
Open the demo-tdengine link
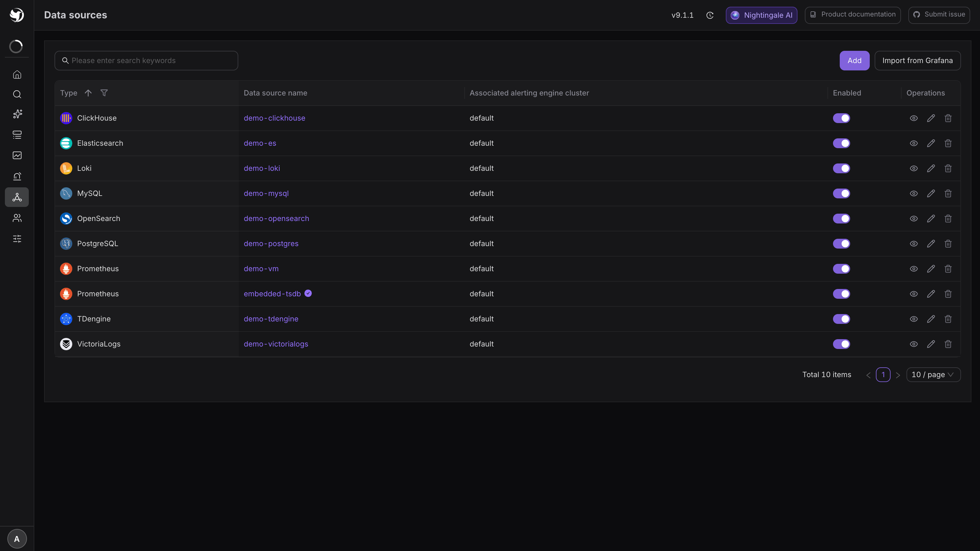point(271,319)
